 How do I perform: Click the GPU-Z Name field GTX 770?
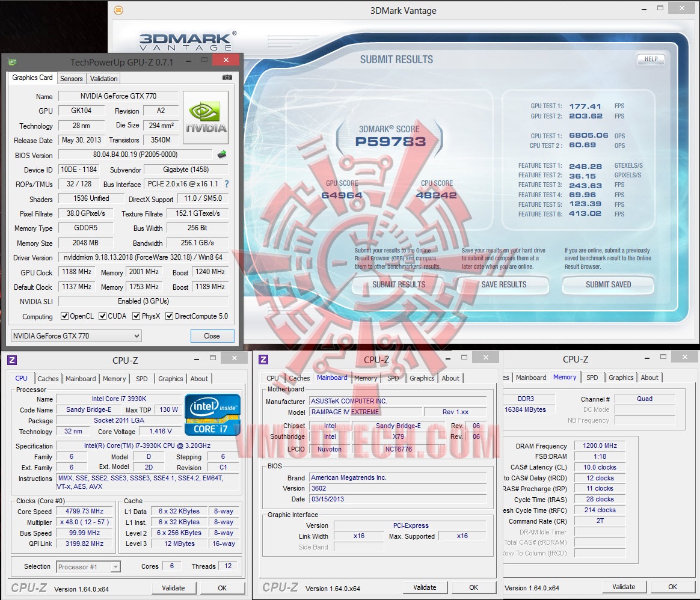118,96
